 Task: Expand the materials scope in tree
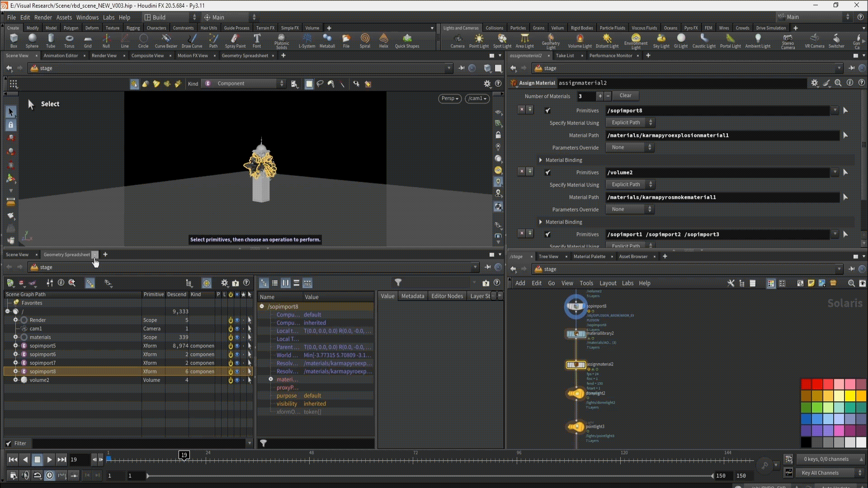[x=15, y=337]
